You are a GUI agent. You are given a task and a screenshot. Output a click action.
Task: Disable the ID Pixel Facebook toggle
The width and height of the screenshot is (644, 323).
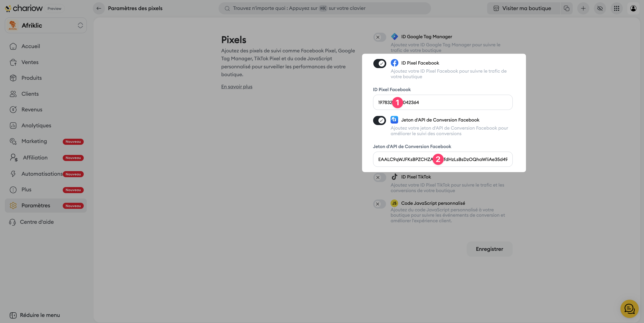pyautogui.click(x=380, y=63)
